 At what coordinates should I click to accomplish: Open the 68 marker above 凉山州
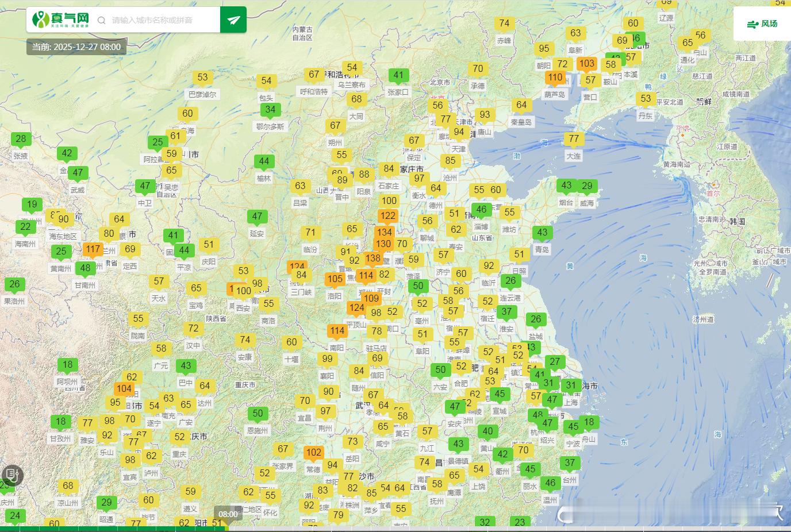(x=68, y=487)
